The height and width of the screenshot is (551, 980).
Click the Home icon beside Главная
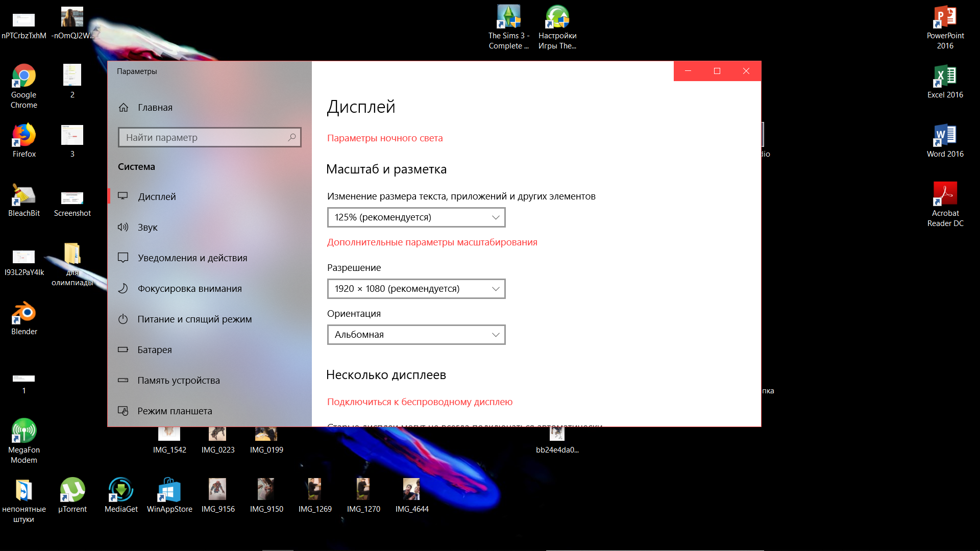click(x=123, y=108)
